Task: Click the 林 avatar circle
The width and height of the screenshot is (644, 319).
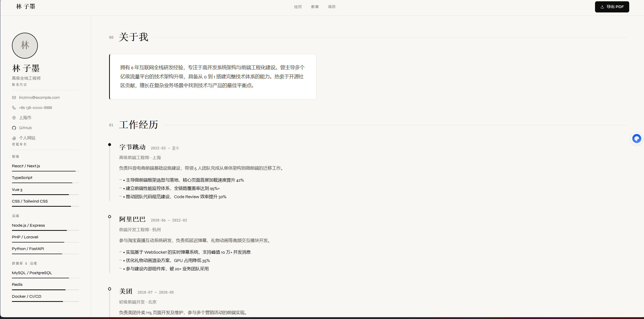Action: [25, 46]
